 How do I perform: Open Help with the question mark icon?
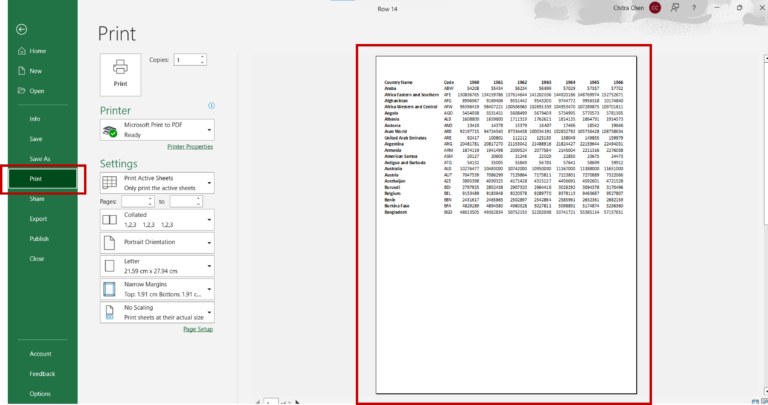click(x=694, y=8)
